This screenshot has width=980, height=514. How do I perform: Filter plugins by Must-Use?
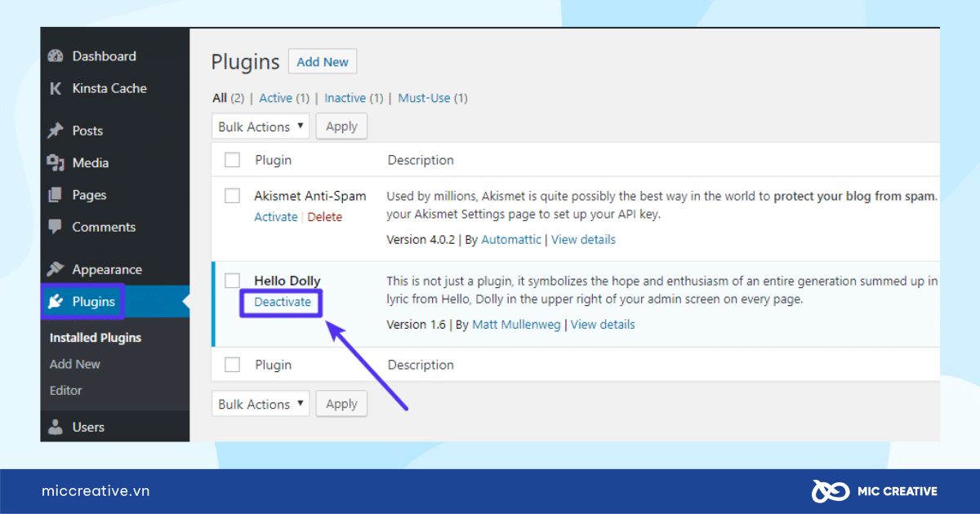424,98
